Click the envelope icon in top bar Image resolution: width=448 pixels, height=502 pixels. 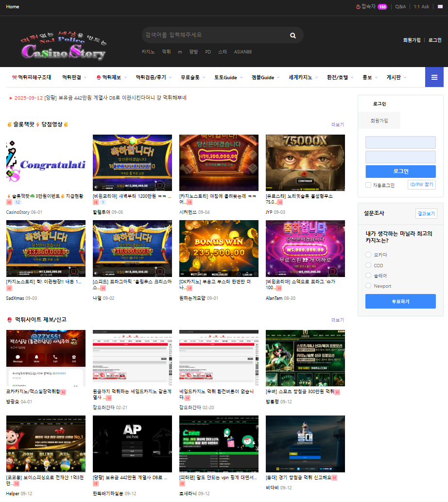point(440,7)
